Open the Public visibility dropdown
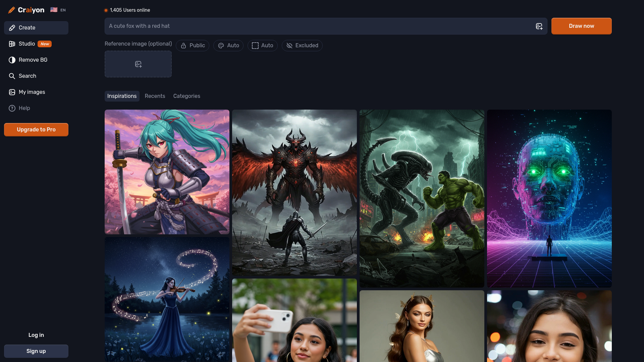The image size is (644, 362). coord(193,46)
